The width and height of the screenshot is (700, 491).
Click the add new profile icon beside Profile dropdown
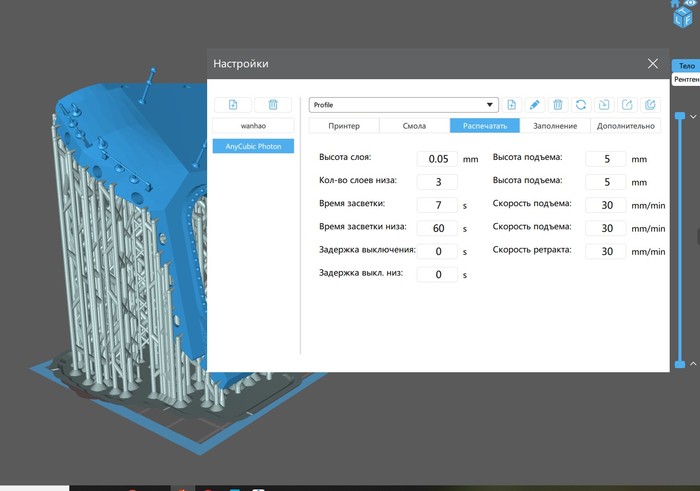click(511, 105)
